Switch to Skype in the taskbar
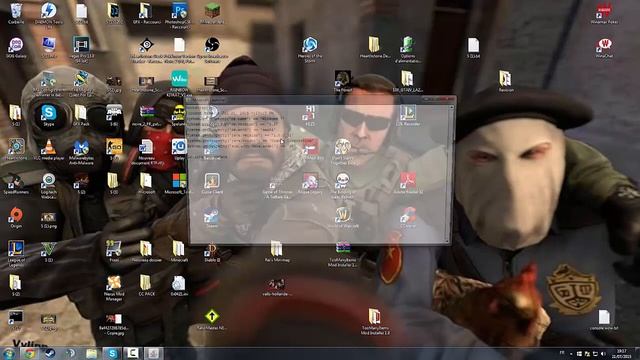Screen dimensions: 640x360 pyautogui.click(x=112, y=353)
